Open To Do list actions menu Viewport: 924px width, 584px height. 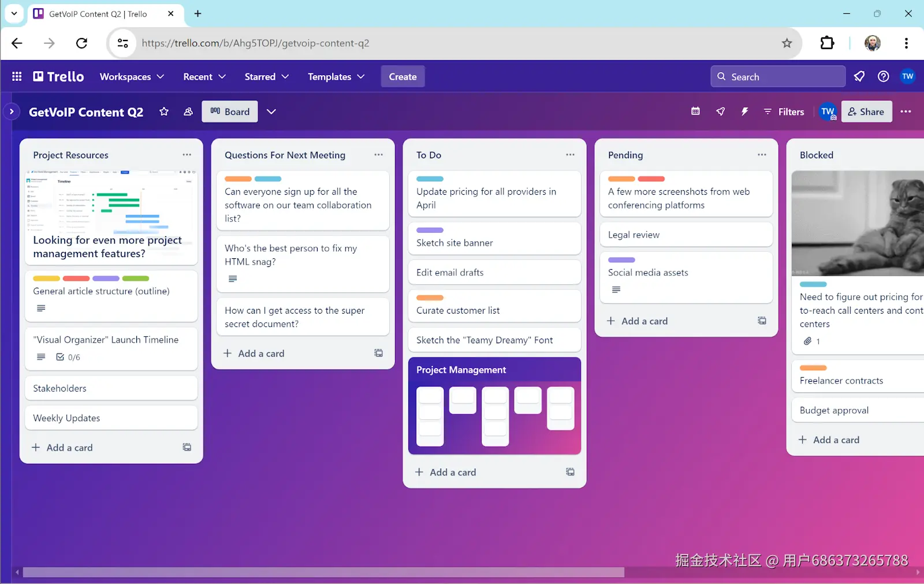click(x=571, y=155)
